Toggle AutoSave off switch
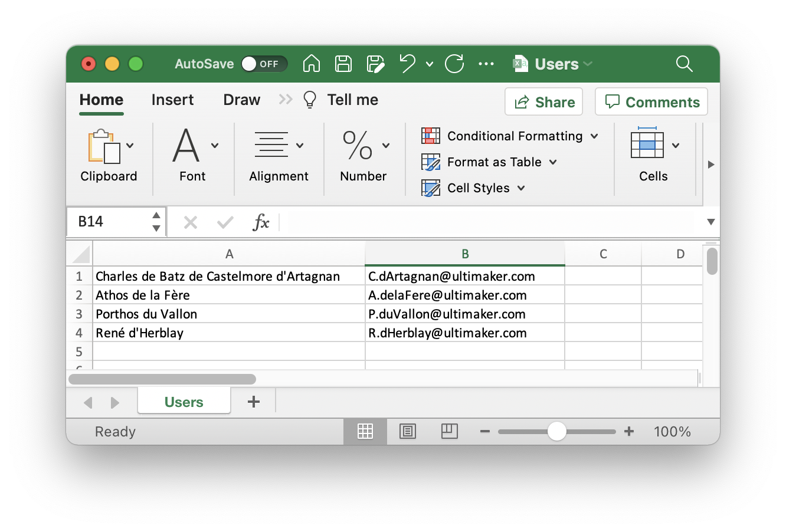Viewport: 786px width, 532px height. tap(264, 64)
